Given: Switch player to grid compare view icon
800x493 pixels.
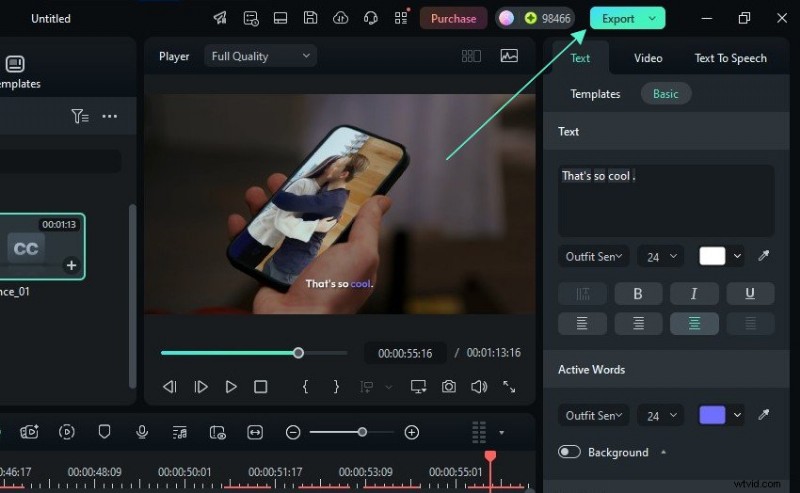Looking at the screenshot, I should pyautogui.click(x=471, y=56).
